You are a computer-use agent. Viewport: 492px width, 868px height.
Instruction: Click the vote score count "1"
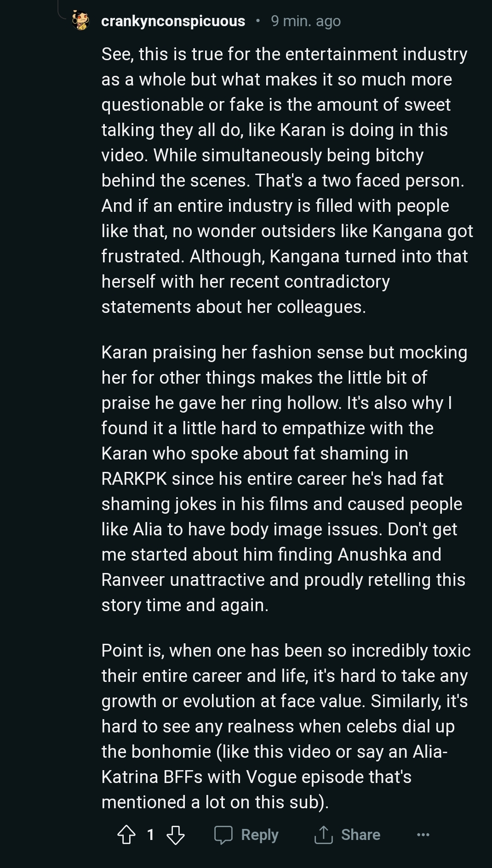pos(150,834)
